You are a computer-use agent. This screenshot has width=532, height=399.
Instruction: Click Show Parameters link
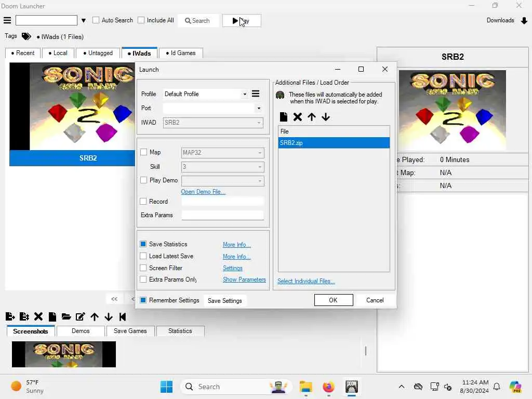point(244,280)
